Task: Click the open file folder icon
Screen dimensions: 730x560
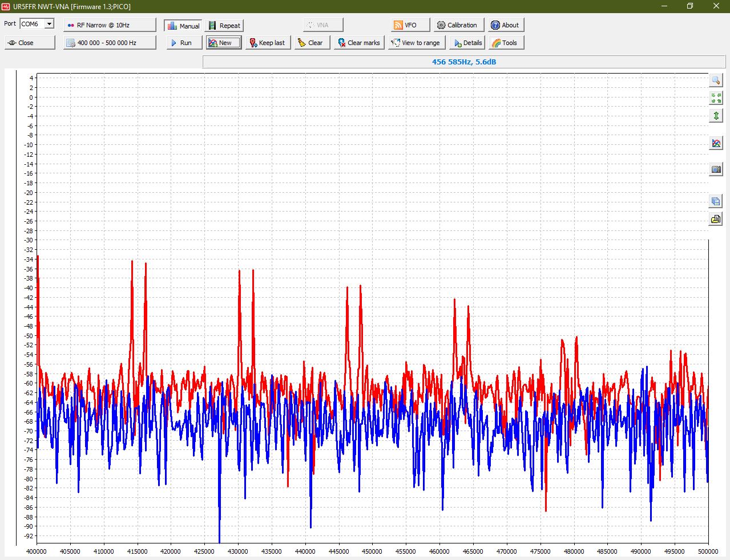Action: tap(716, 219)
